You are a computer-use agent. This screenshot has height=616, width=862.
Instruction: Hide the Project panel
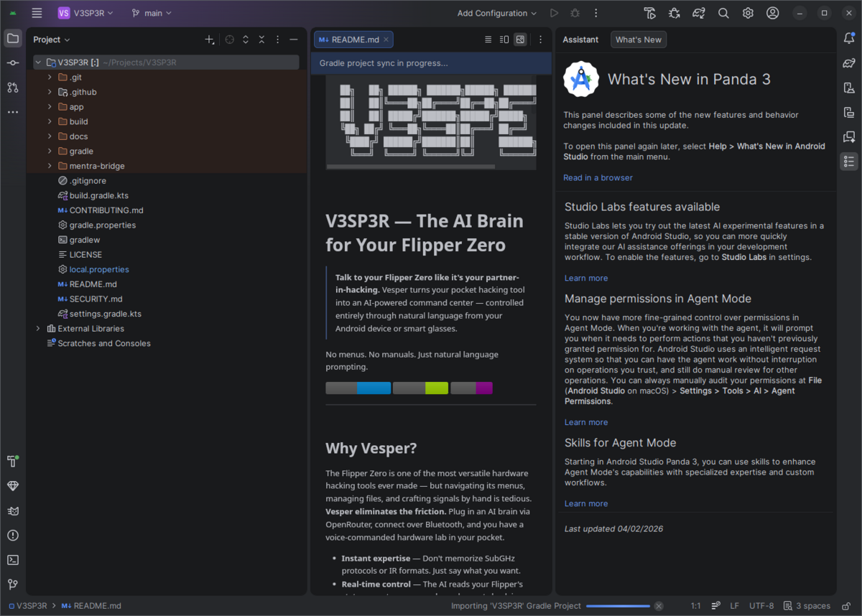[x=294, y=39]
